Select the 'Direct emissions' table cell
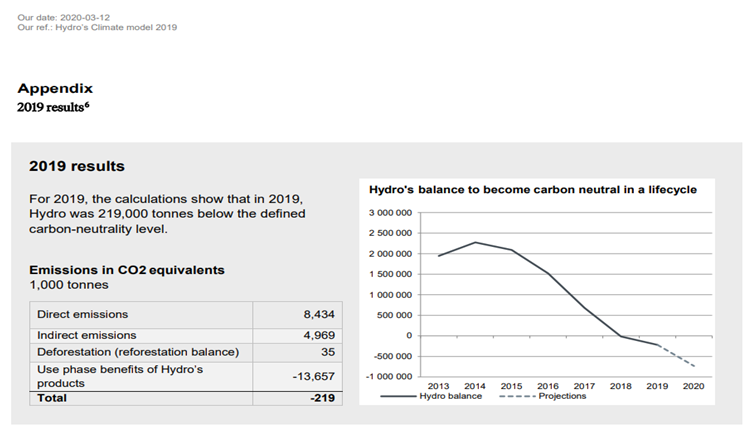Image resolution: width=754 pixels, height=428 pixels. [141, 315]
